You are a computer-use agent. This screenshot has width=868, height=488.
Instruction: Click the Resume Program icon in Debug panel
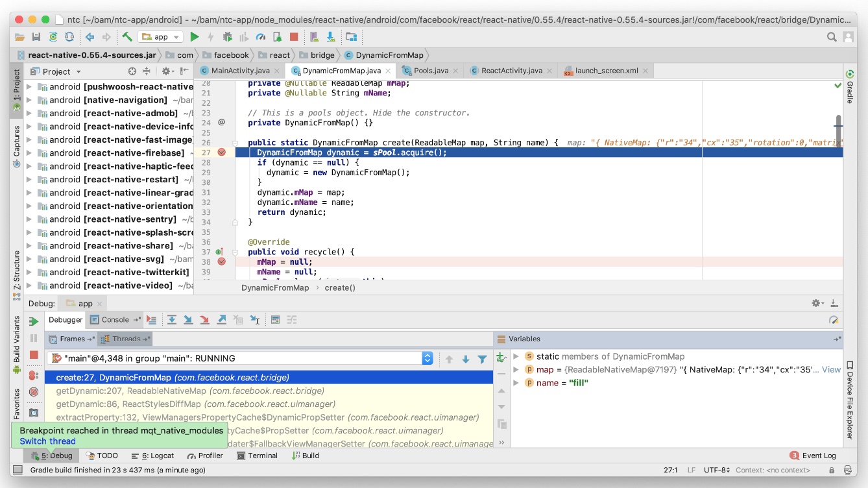tap(34, 321)
